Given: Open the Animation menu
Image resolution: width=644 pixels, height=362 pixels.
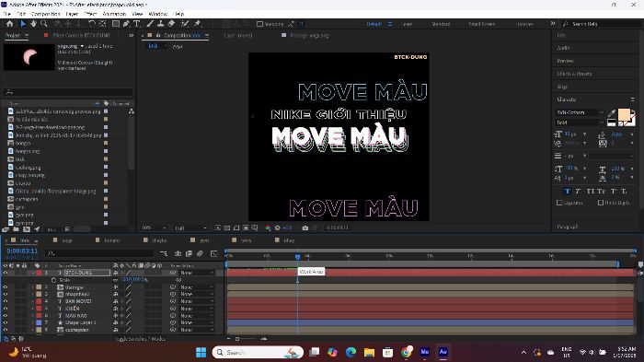Looking at the screenshot, I should coord(114,14).
